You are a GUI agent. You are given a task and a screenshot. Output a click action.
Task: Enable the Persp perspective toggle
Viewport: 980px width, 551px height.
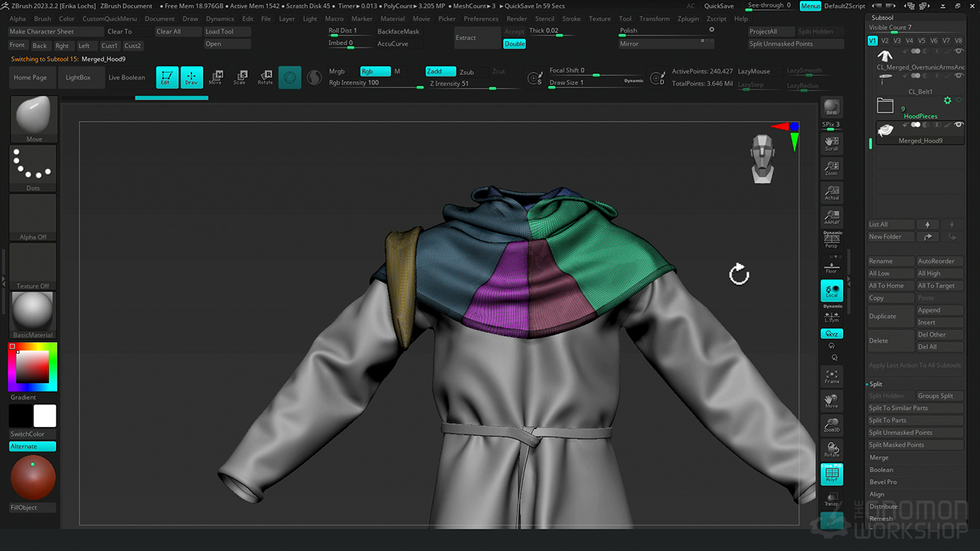(831, 241)
